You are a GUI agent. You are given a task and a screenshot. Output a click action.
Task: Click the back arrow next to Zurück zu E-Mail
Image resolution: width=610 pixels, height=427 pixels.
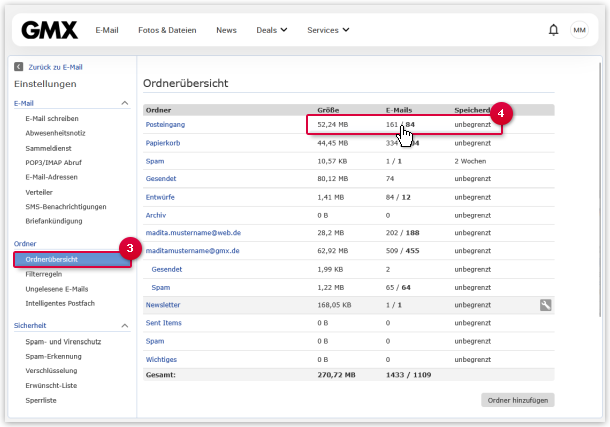pos(18,67)
